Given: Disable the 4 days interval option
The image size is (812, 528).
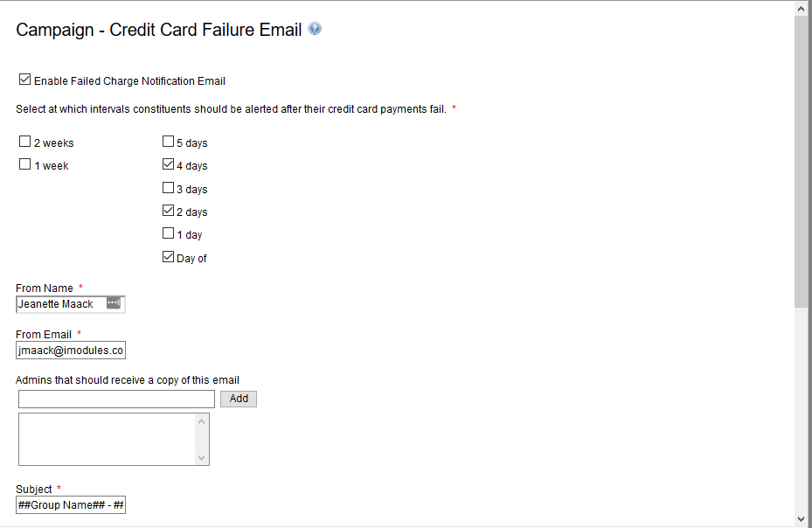Looking at the screenshot, I should click(167, 163).
